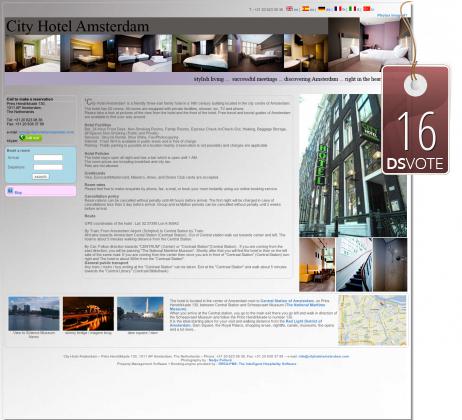
Task: Click the blue icon in pink box
Action: coord(10,191)
